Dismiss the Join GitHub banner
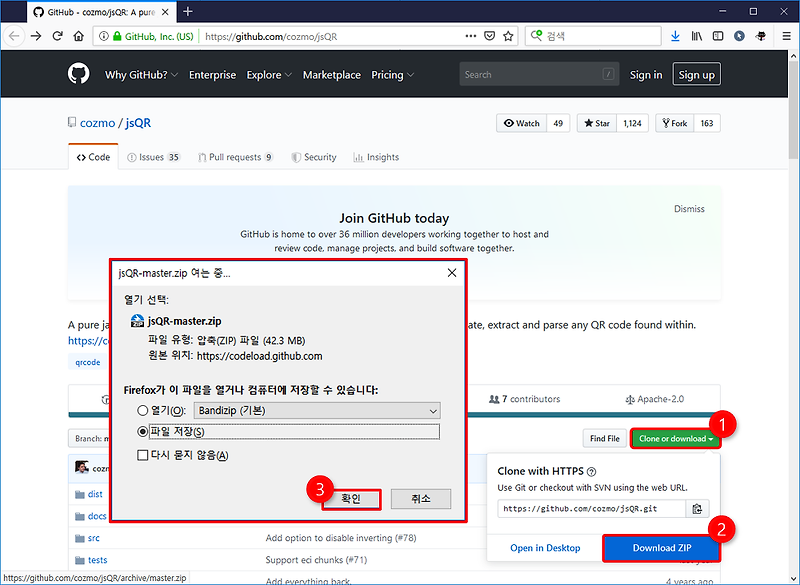 [689, 209]
